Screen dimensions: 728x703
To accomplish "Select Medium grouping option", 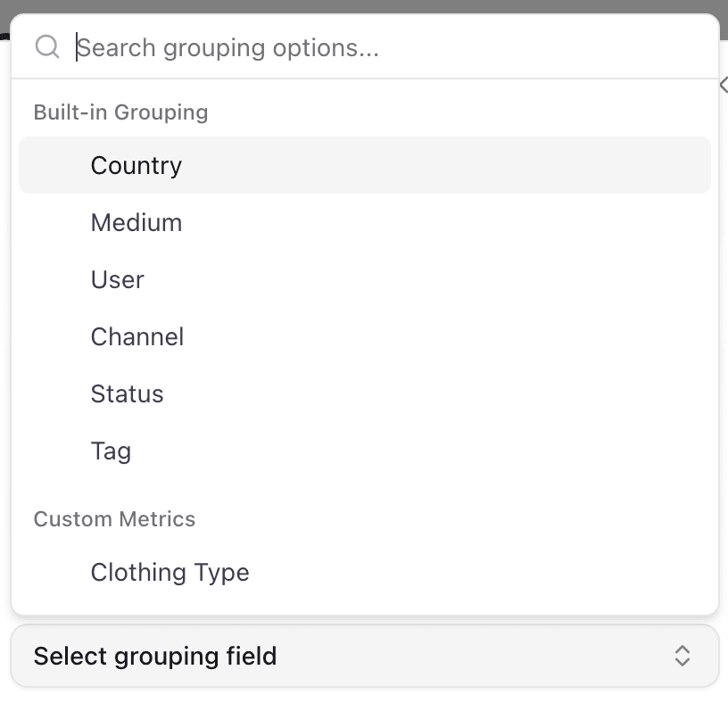I will coord(136,222).
